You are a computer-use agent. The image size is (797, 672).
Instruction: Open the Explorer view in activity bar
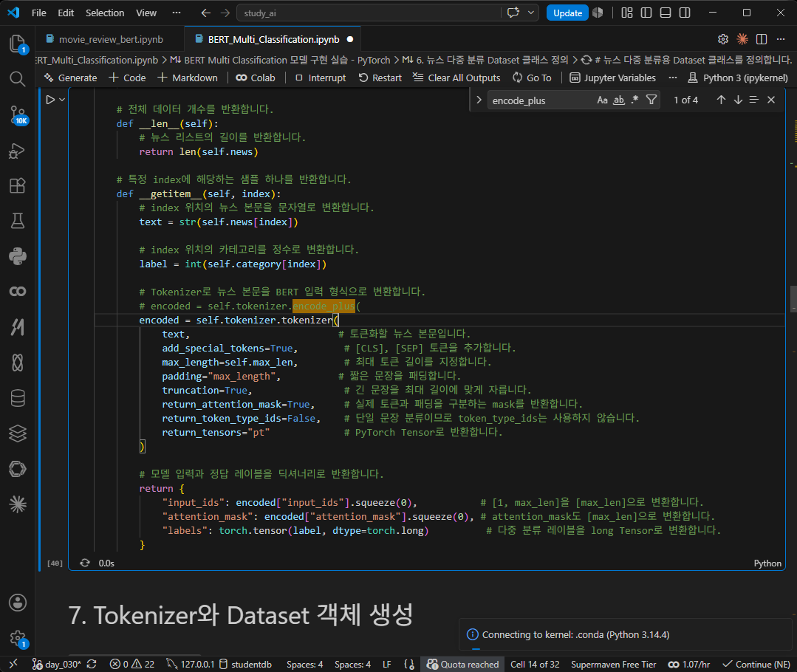(x=17, y=44)
